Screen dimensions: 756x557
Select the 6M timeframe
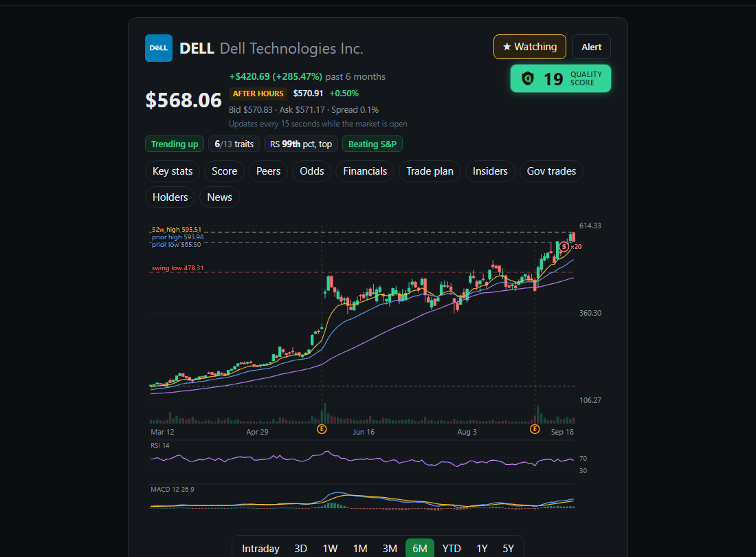point(419,548)
